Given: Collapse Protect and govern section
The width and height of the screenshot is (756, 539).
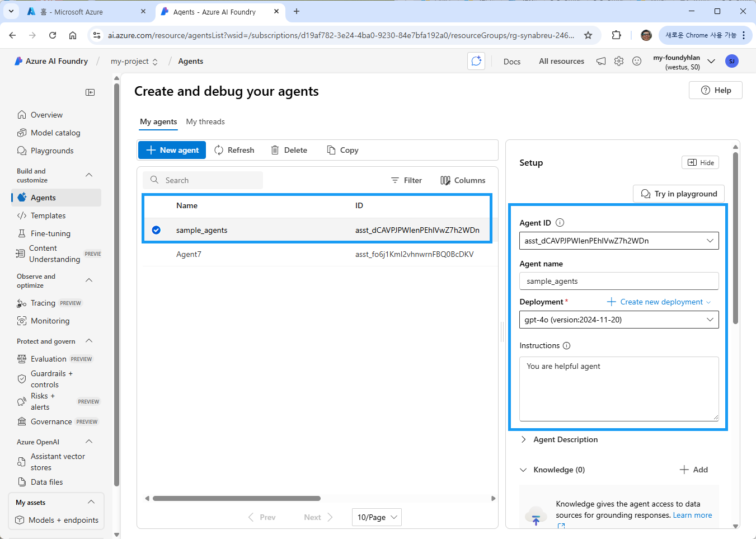Looking at the screenshot, I should 89,341.
